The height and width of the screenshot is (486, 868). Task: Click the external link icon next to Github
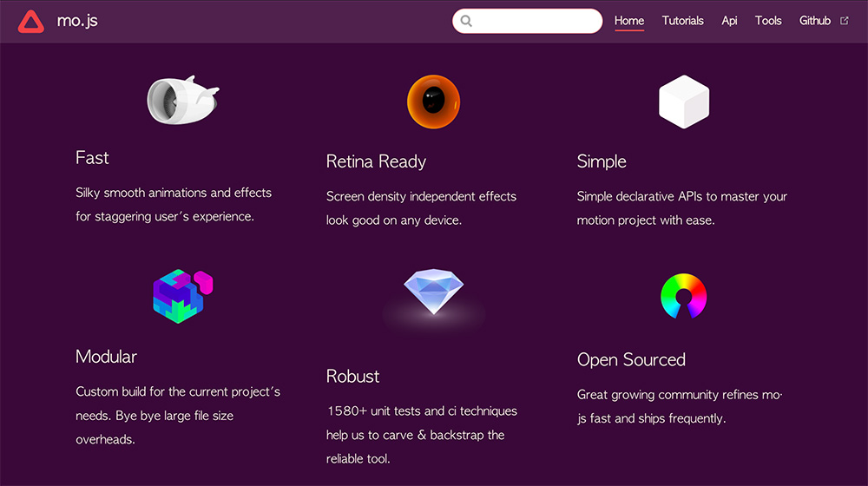845,21
